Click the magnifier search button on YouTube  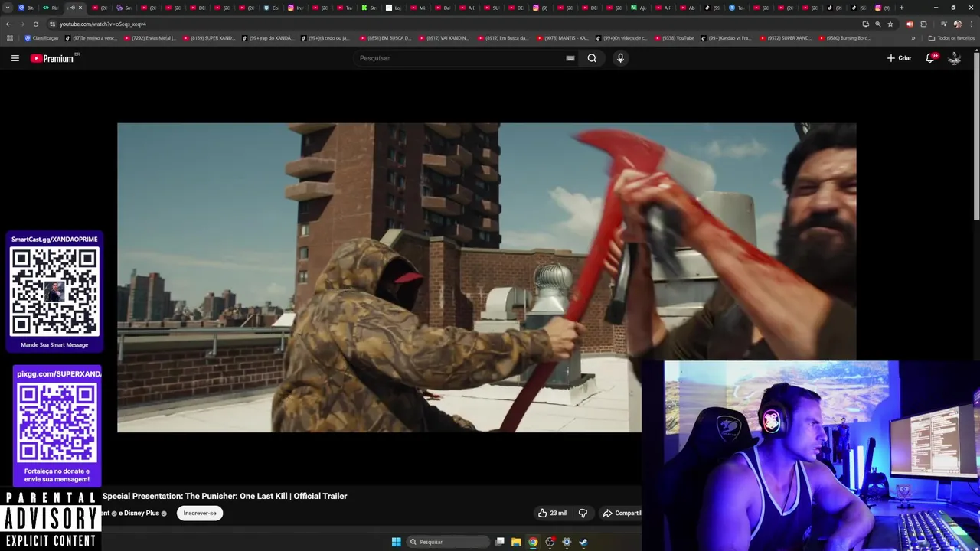[x=592, y=58]
